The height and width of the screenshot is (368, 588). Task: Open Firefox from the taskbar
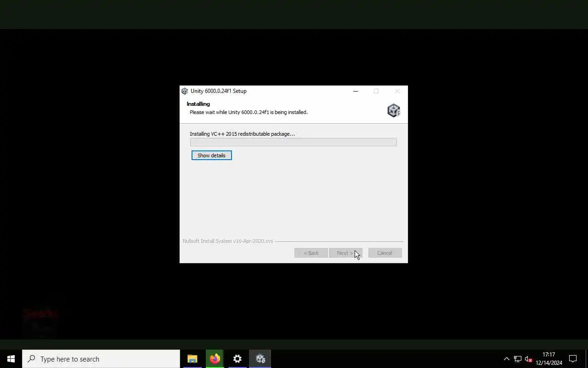coord(215,359)
